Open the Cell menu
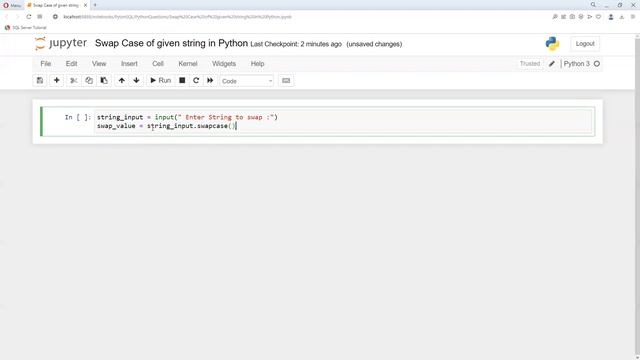This screenshot has width=640, height=360. click(158, 64)
